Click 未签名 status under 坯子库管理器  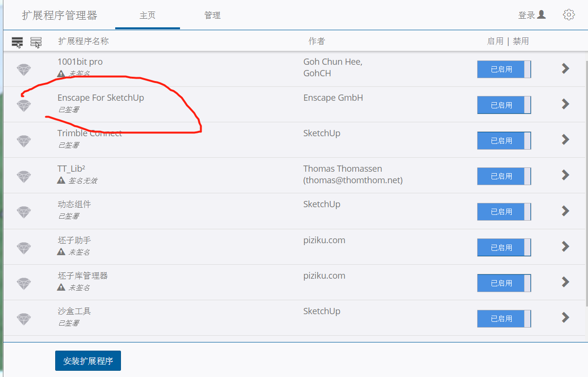pyautogui.click(x=79, y=287)
